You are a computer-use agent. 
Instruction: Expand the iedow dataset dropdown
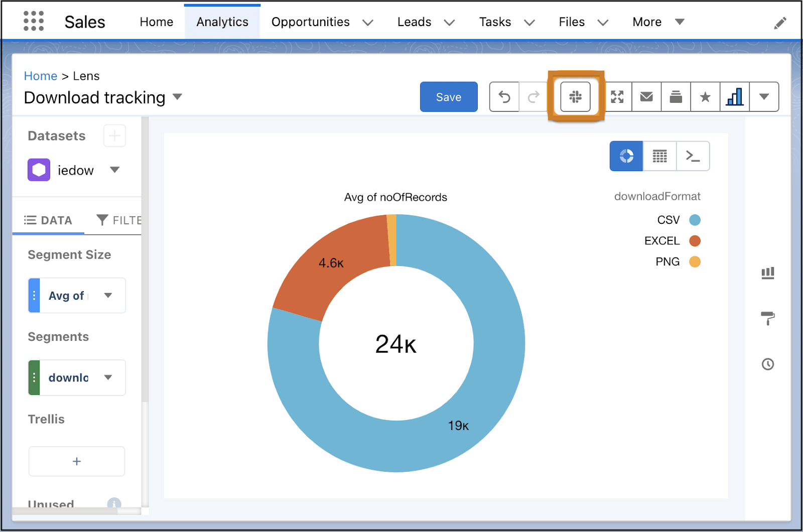[x=114, y=170]
